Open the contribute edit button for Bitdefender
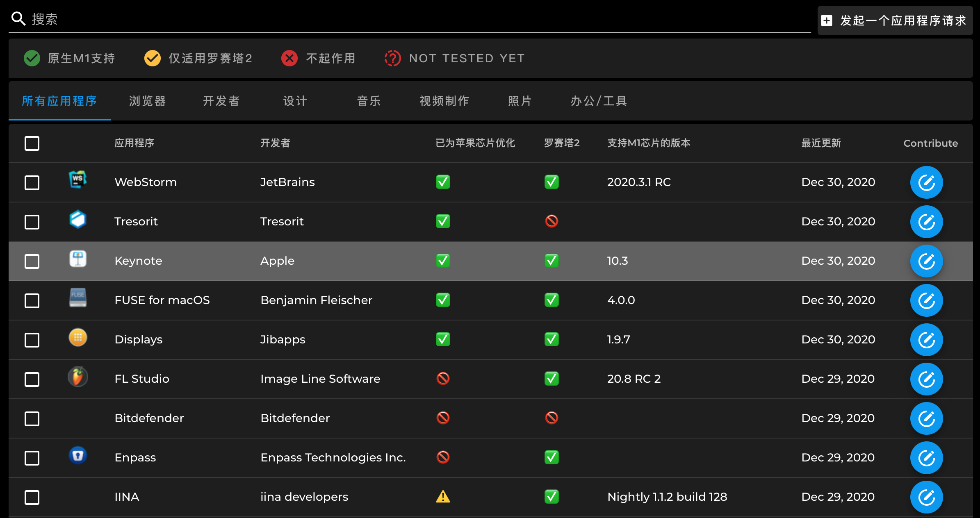This screenshot has height=518, width=980. tap(926, 418)
